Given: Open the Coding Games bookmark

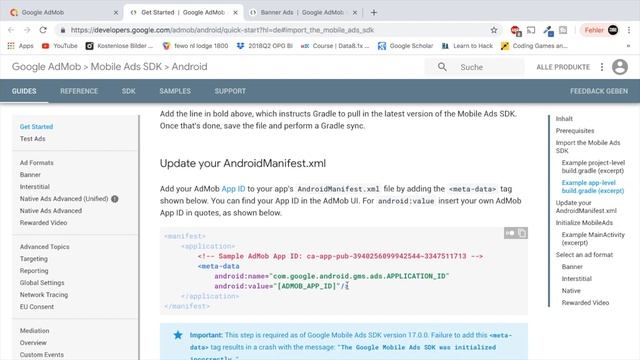Looking at the screenshot, I should coord(534,46).
